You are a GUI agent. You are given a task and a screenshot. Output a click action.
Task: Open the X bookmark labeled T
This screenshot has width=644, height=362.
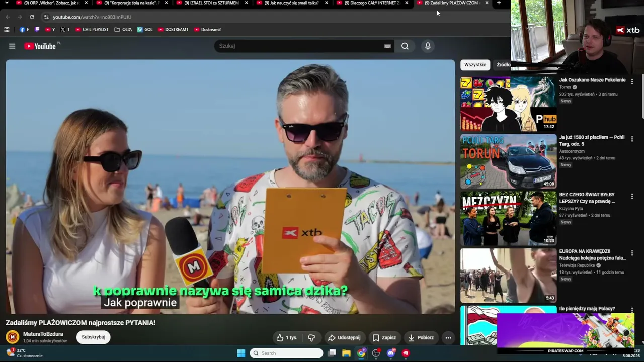[x=65, y=30]
